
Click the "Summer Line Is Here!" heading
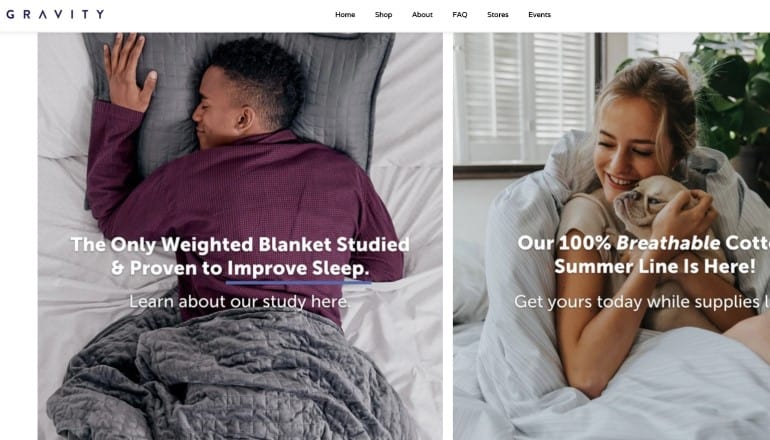(655, 267)
